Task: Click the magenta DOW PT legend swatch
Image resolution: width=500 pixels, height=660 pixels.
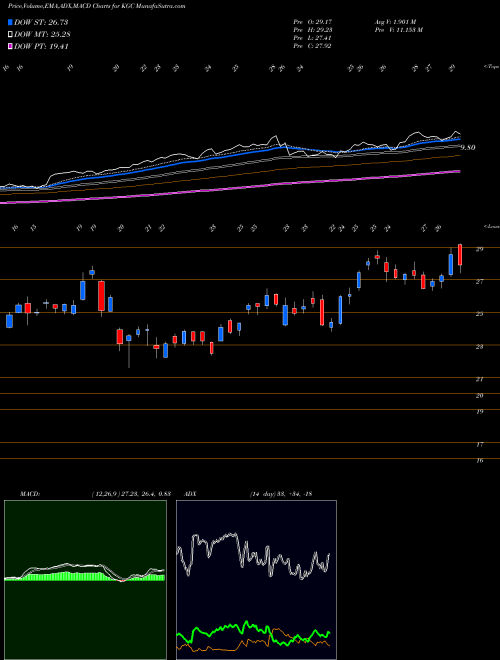Action: pyautogui.click(x=10, y=47)
